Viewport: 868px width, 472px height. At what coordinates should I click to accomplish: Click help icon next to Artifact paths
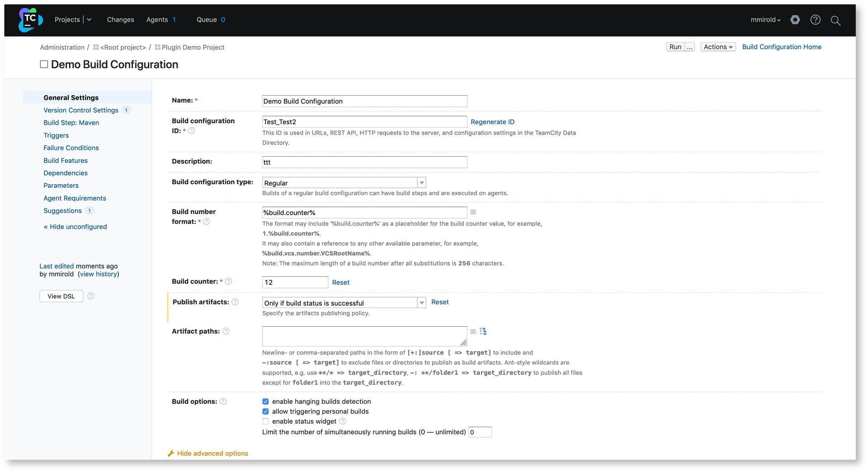pos(226,332)
